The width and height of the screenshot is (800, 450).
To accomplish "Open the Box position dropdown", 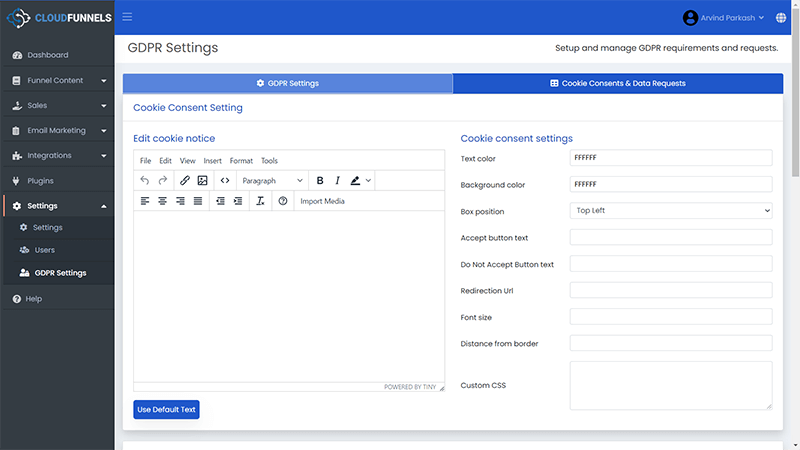I will point(670,211).
